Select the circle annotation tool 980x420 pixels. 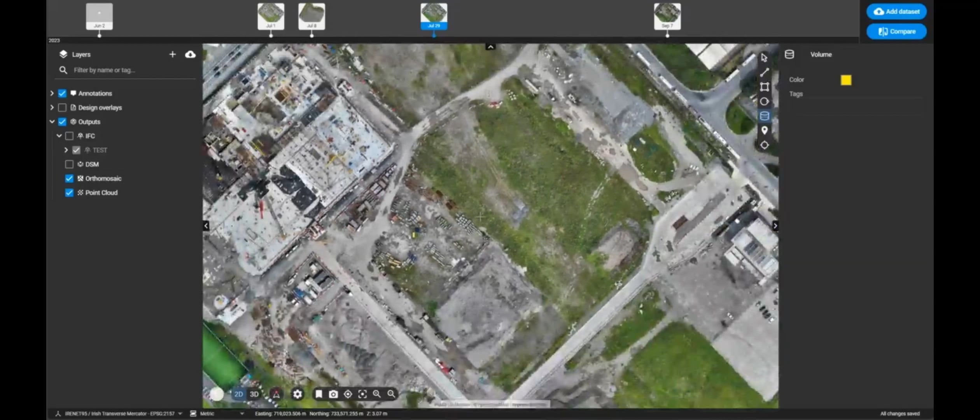pos(764,101)
